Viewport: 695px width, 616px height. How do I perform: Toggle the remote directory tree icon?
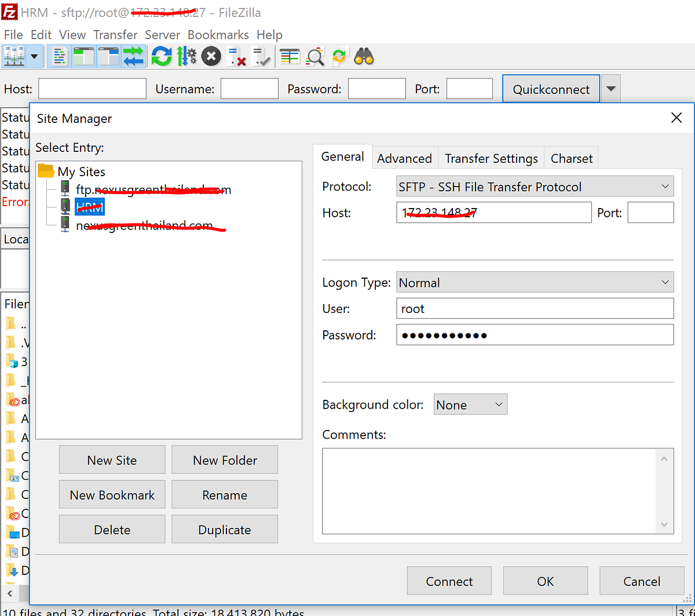pos(108,56)
